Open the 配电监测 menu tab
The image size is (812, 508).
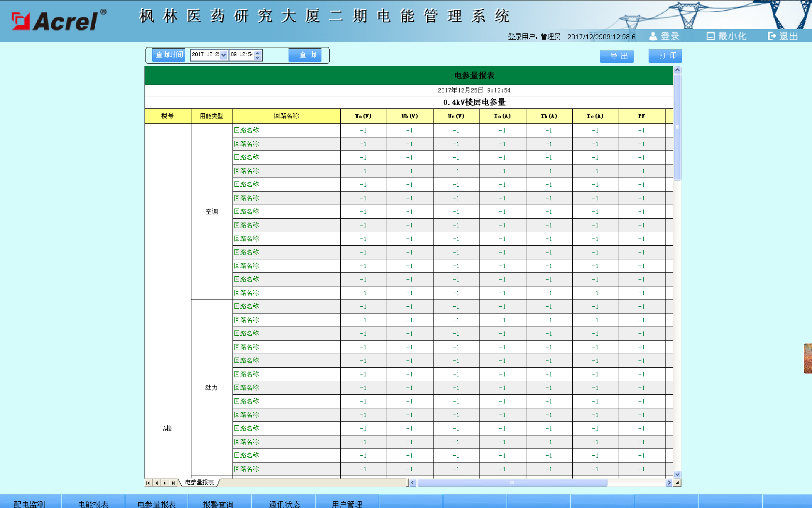pyautogui.click(x=29, y=504)
